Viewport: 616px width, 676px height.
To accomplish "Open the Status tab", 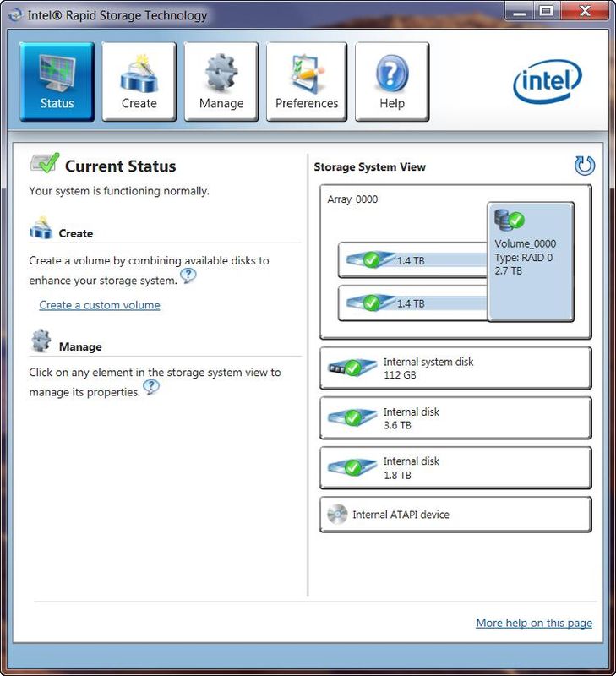I will (x=57, y=81).
